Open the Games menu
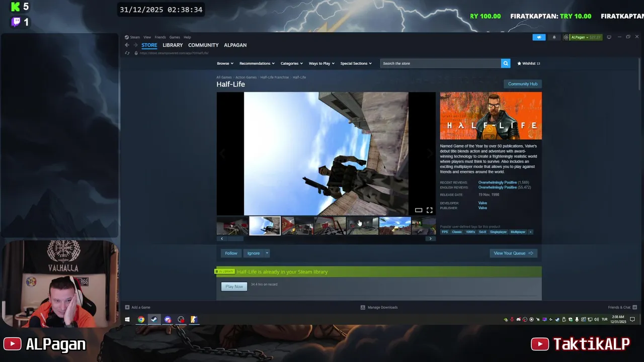644x362 pixels. [175, 37]
